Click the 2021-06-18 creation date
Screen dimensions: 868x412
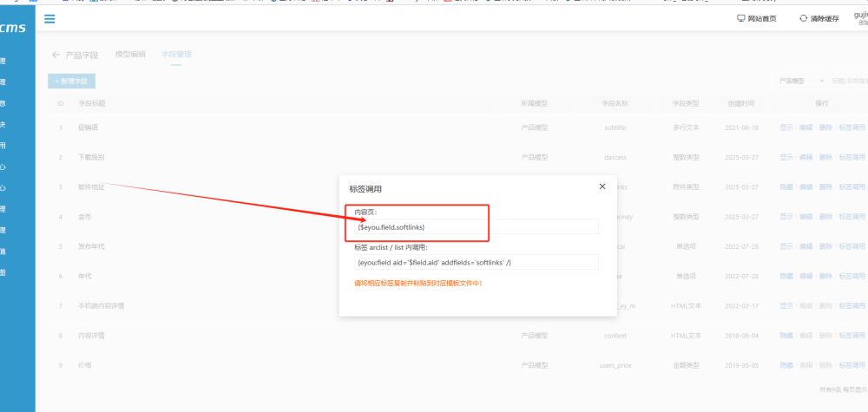741,128
